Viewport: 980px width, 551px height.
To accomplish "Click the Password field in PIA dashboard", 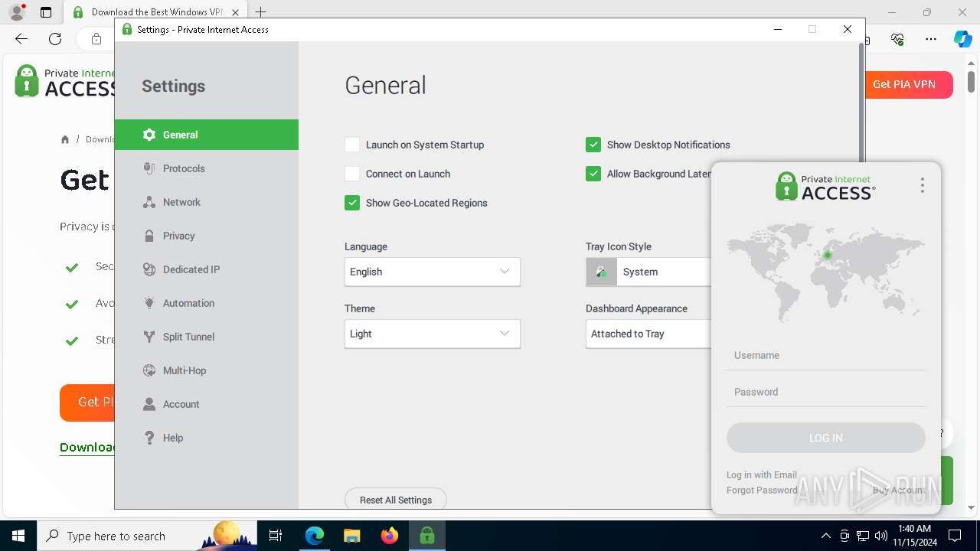I will pos(826,392).
